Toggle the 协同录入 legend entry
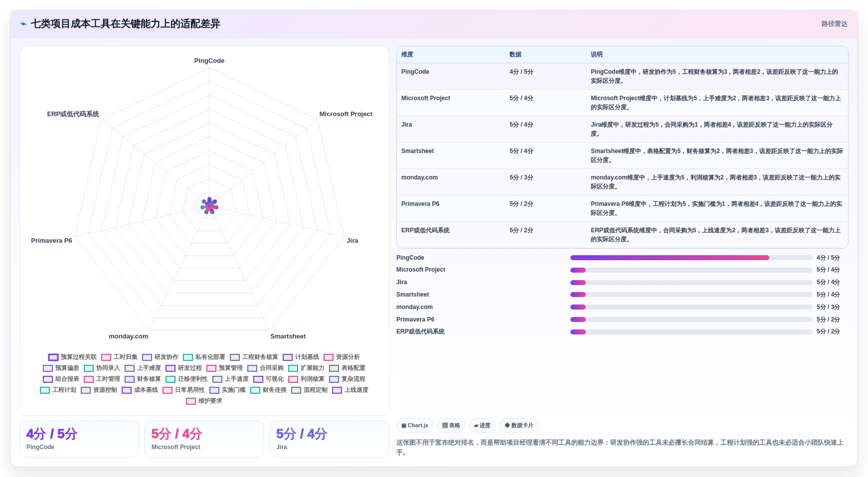Screen dimensions: 868x477 pos(102,368)
